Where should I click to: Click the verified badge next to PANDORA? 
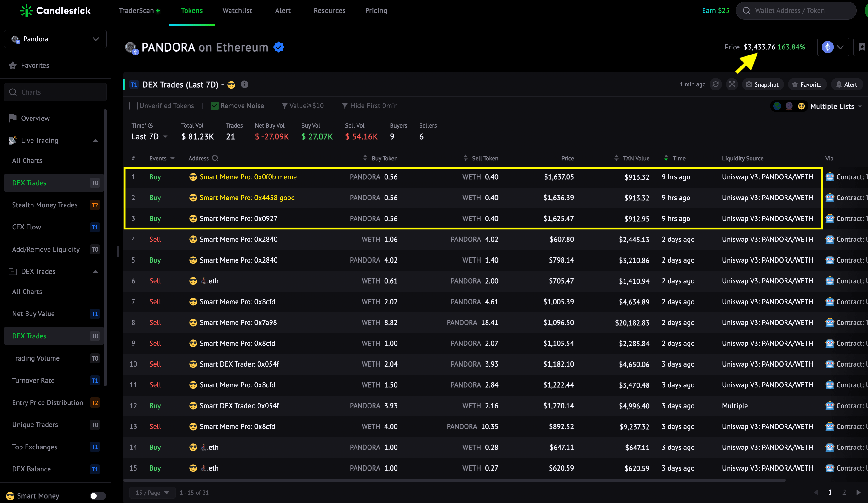[279, 47]
